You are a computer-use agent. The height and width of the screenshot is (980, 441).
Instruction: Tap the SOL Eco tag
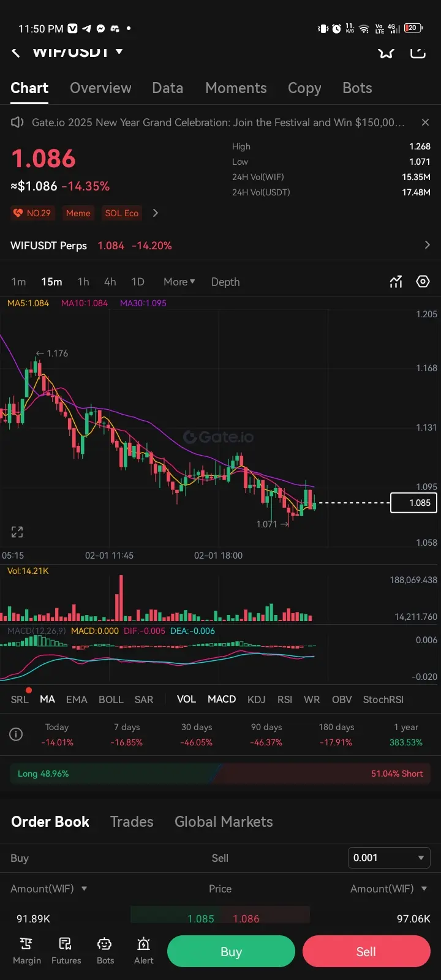pyautogui.click(x=122, y=213)
